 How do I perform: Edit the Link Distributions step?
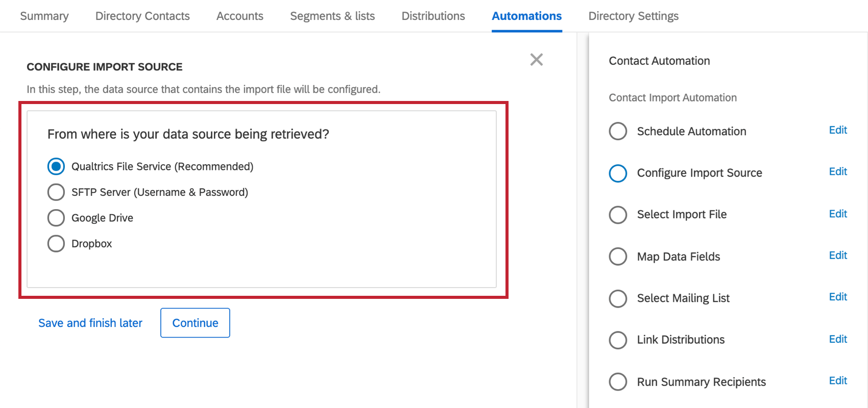[x=838, y=339]
